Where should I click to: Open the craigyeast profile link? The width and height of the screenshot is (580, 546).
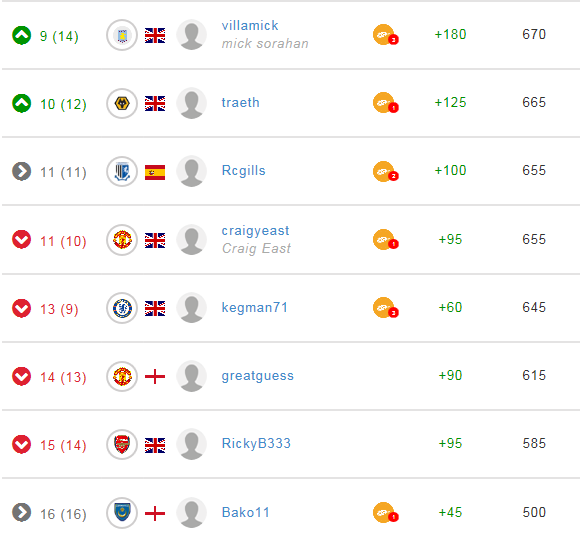[x=255, y=230]
